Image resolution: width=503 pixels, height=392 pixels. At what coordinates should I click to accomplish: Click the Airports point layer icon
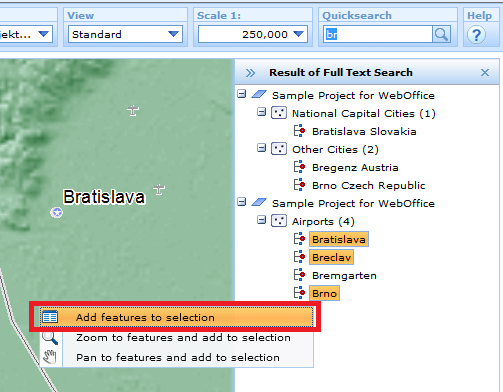point(279,221)
